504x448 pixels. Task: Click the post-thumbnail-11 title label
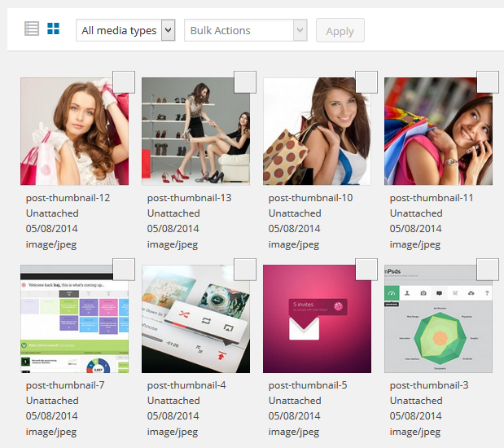[x=429, y=198]
